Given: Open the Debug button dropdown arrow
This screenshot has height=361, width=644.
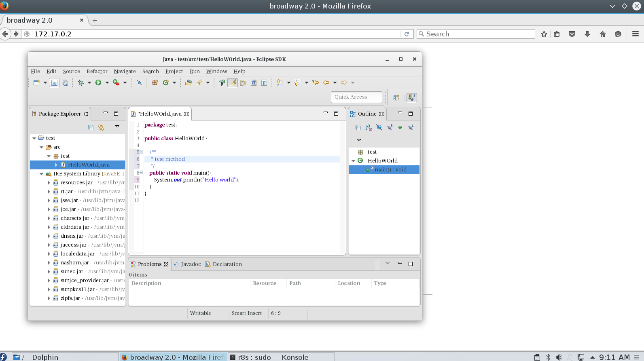Looking at the screenshot, I should (x=89, y=82).
